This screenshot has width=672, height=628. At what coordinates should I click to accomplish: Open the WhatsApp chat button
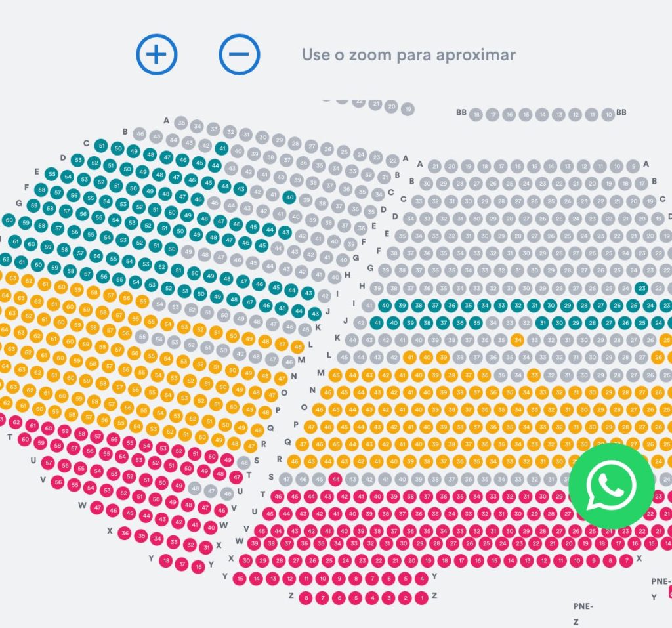click(611, 486)
